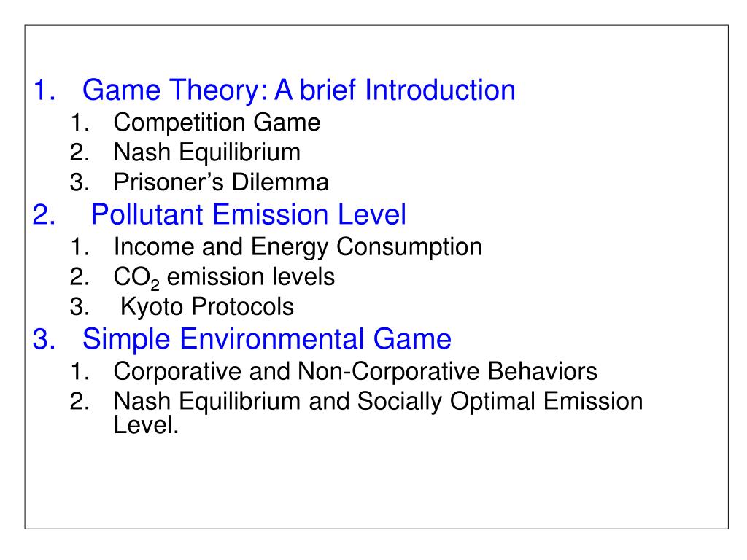Click the 'Competition Game' list item

[217, 122]
